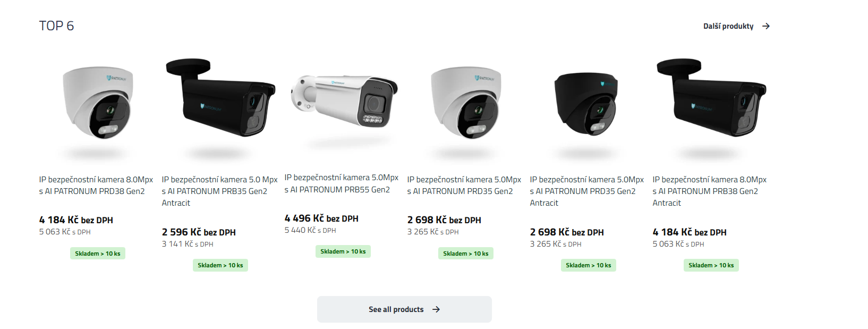Click the TOP 6 section heading
This screenshot has width=868, height=329.
pyautogui.click(x=56, y=26)
